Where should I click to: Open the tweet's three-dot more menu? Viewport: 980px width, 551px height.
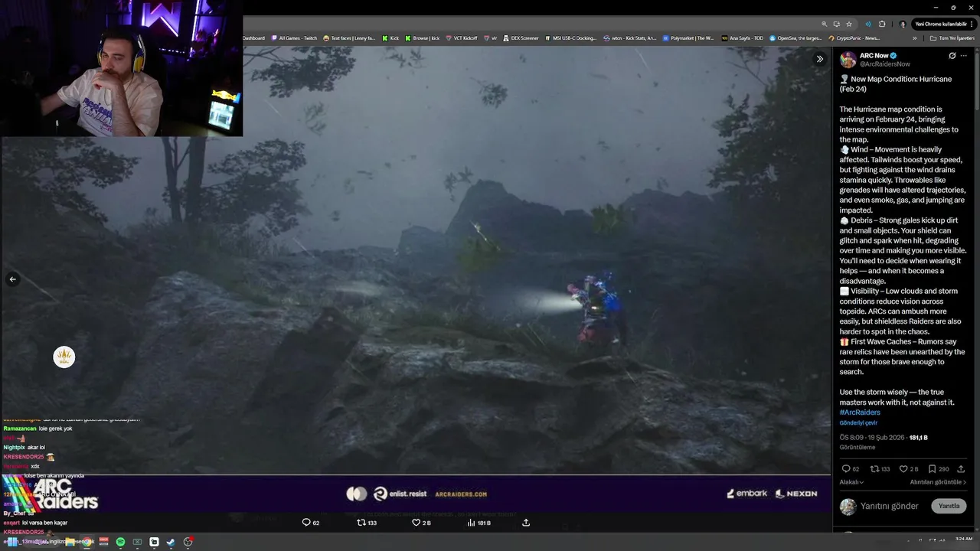point(964,56)
